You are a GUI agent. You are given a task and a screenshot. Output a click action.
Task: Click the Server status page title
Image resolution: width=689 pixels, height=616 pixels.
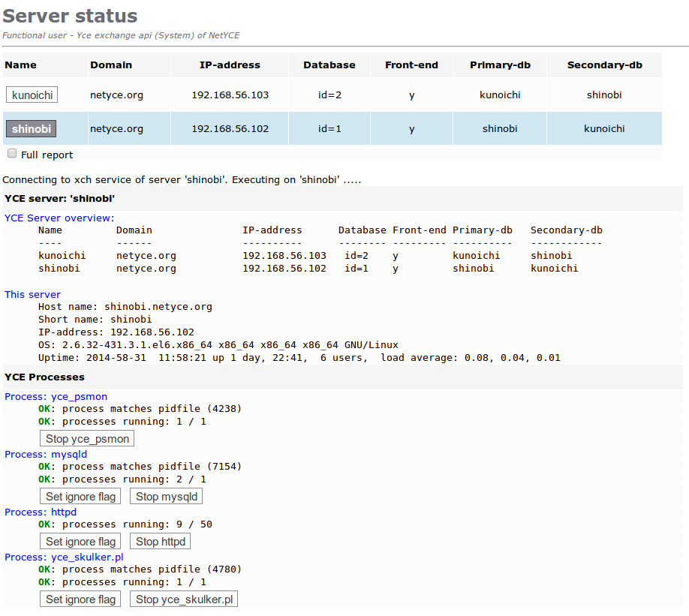pyautogui.click(x=71, y=16)
